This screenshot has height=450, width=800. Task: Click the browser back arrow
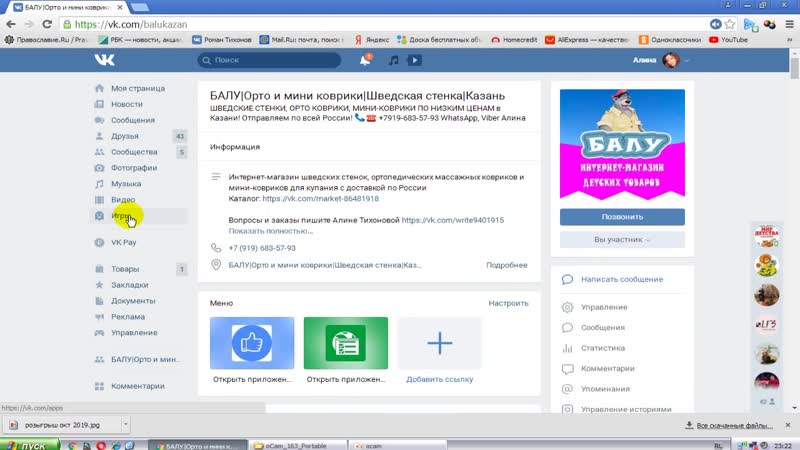(x=11, y=24)
